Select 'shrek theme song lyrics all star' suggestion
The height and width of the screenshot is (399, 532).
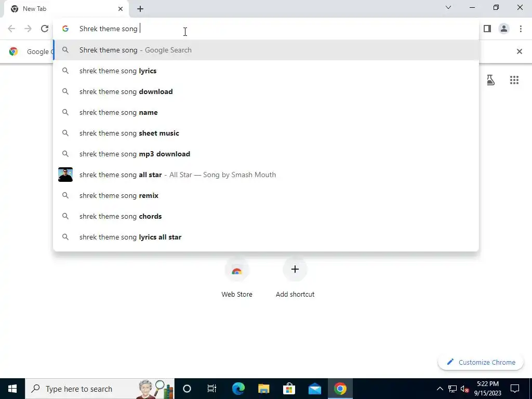[266, 237]
